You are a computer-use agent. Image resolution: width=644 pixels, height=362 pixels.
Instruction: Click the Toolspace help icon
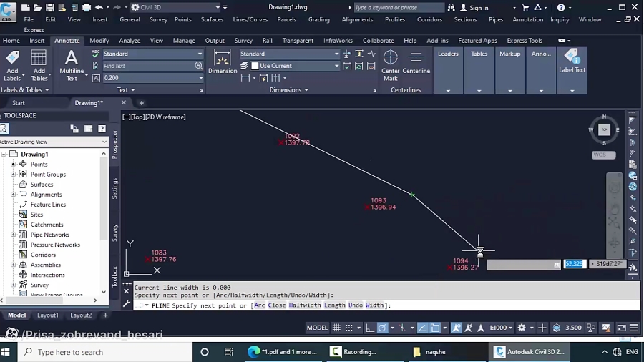(102, 129)
